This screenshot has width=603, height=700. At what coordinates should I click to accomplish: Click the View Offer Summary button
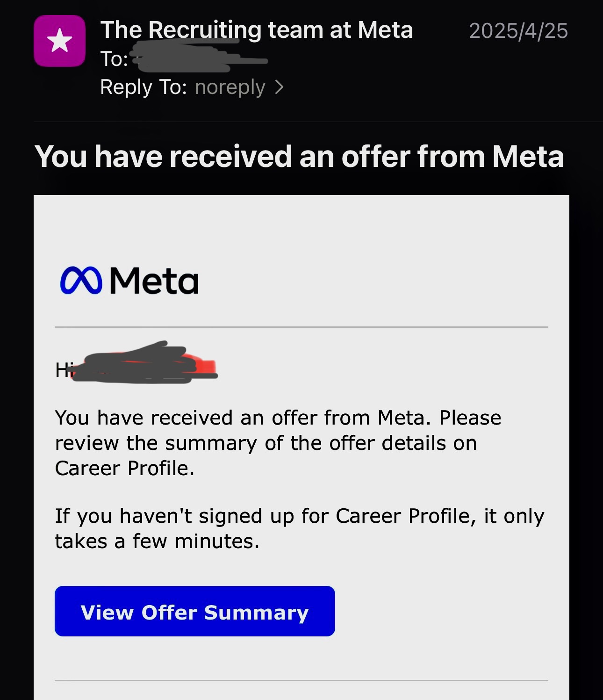[195, 611]
